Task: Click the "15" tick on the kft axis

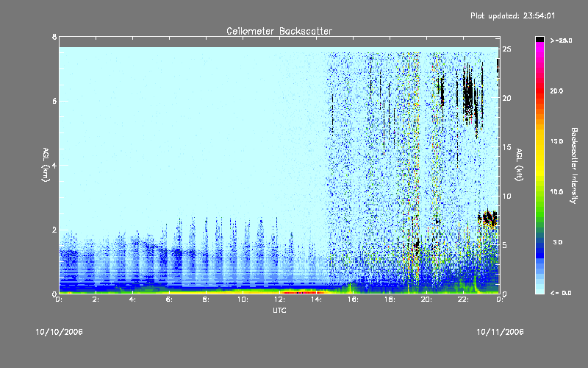Action: coord(506,147)
